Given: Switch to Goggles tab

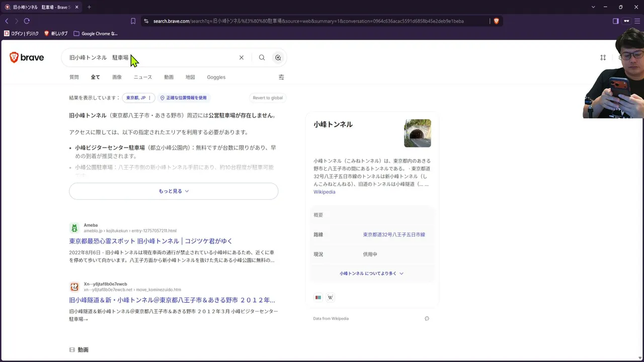Looking at the screenshot, I should (216, 77).
